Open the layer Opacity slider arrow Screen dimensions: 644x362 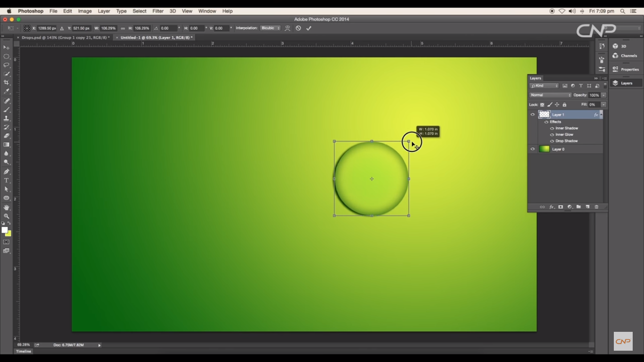point(603,95)
